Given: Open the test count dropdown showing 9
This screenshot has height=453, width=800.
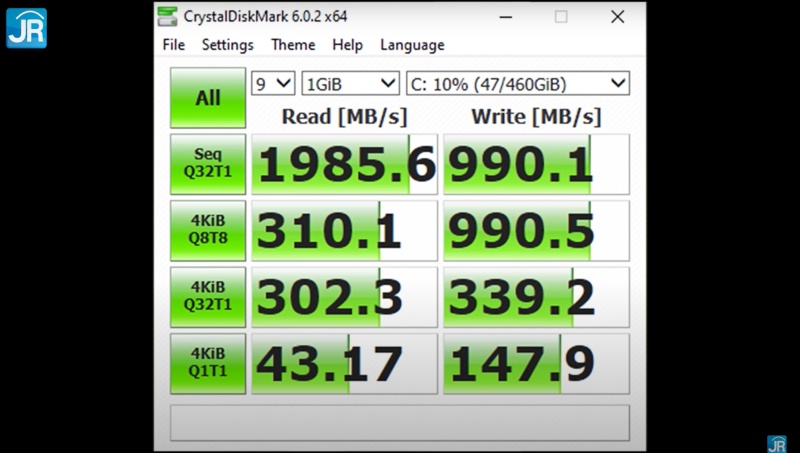Looking at the screenshot, I should [273, 83].
